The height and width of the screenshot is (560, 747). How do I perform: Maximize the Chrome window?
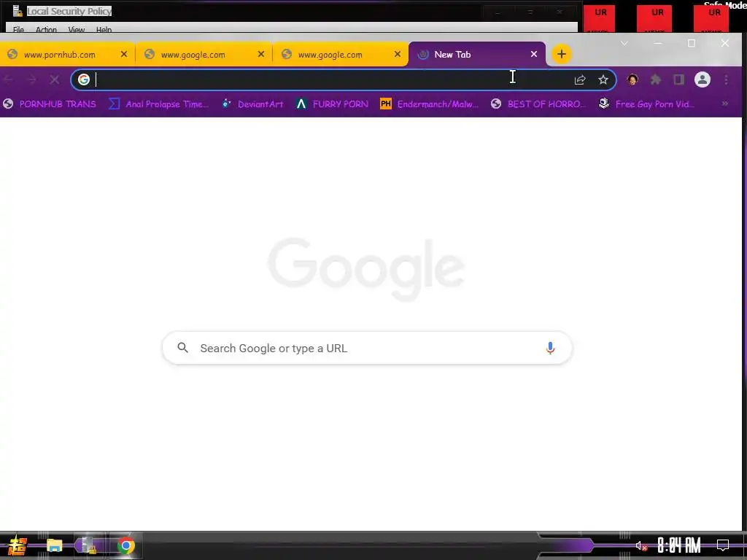[692, 43]
